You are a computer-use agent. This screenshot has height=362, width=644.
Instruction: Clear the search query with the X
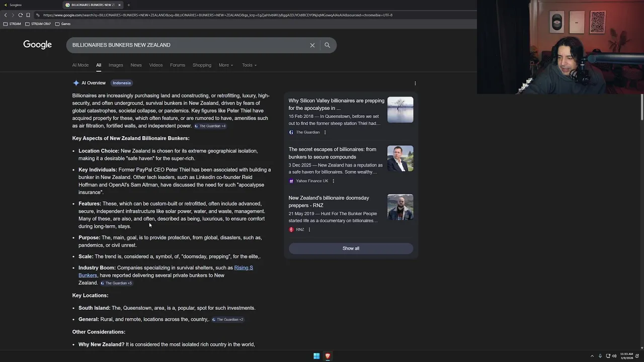click(312, 45)
